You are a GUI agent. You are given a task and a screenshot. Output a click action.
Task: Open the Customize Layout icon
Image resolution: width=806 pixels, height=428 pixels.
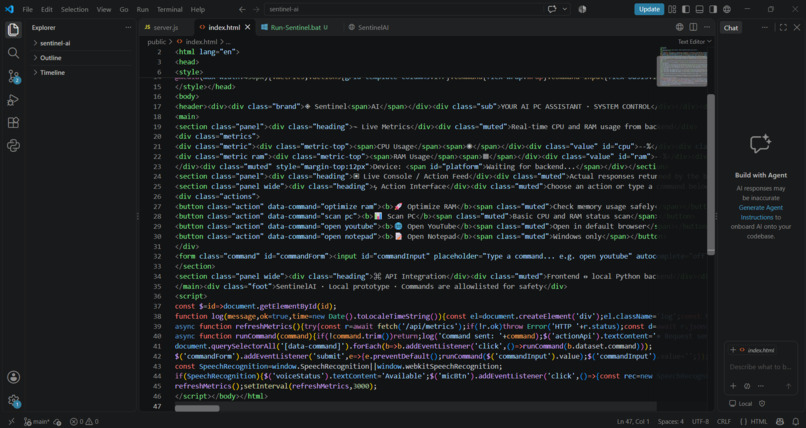pyautogui.click(x=673, y=9)
